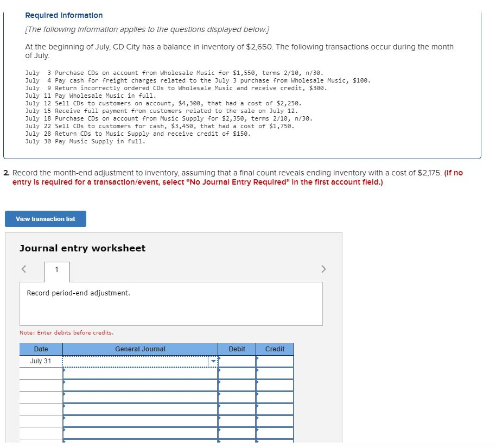
Task: Open the General Journal account dropdown arrow
Action: pyautogui.click(x=213, y=361)
